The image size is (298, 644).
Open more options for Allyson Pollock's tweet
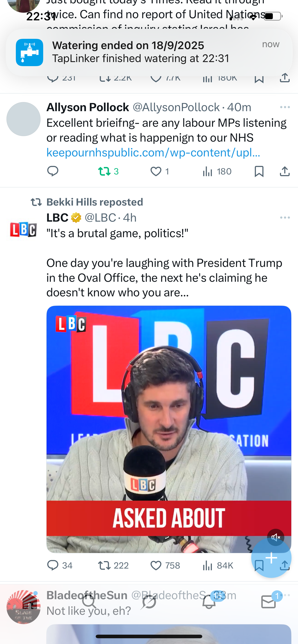(x=285, y=107)
